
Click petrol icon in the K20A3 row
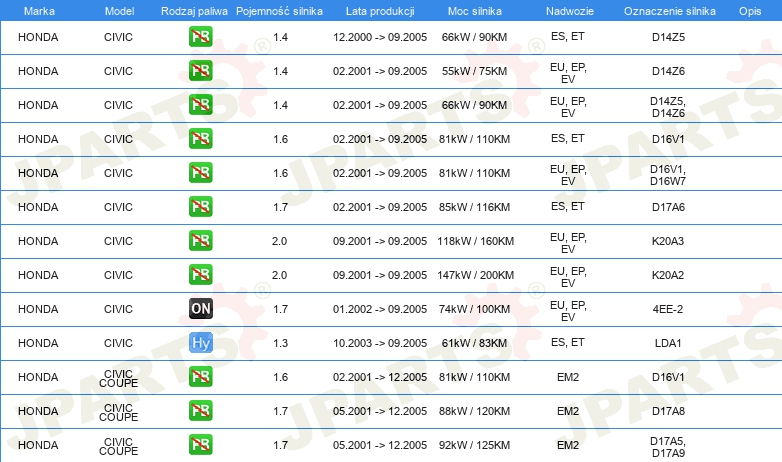200,241
